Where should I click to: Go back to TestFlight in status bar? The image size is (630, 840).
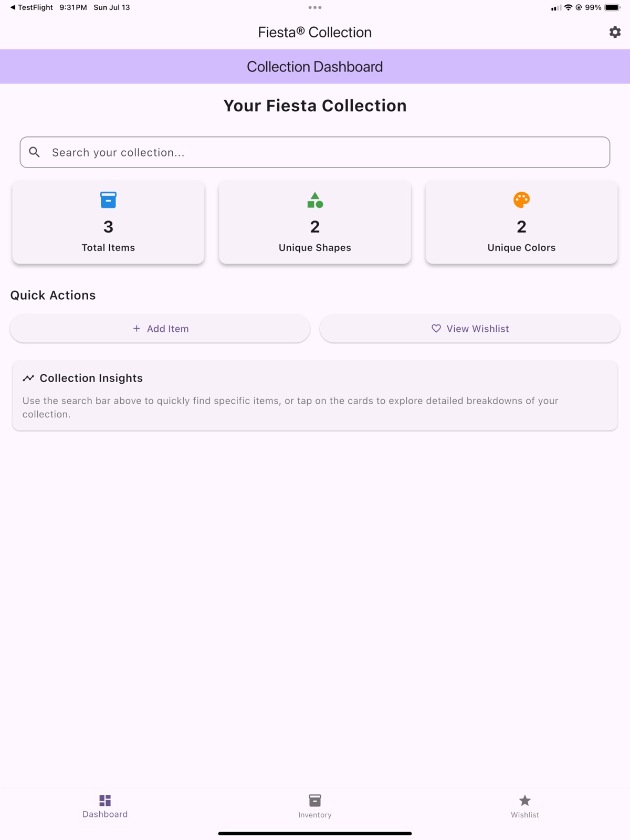tap(31, 7)
